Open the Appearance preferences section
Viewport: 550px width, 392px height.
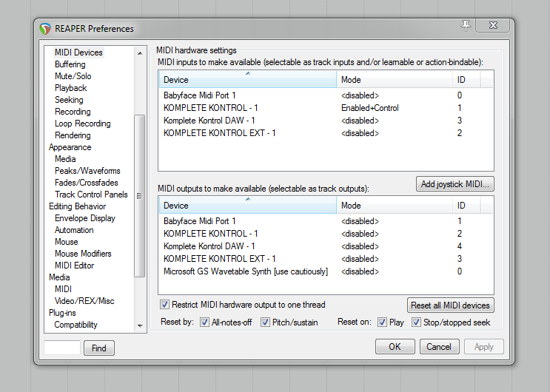pyautogui.click(x=70, y=147)
